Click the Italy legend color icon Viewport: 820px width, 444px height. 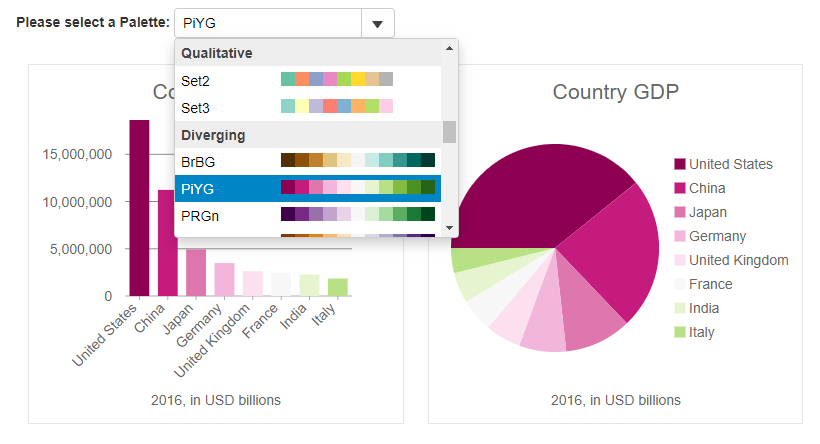(x=680, y=332)
